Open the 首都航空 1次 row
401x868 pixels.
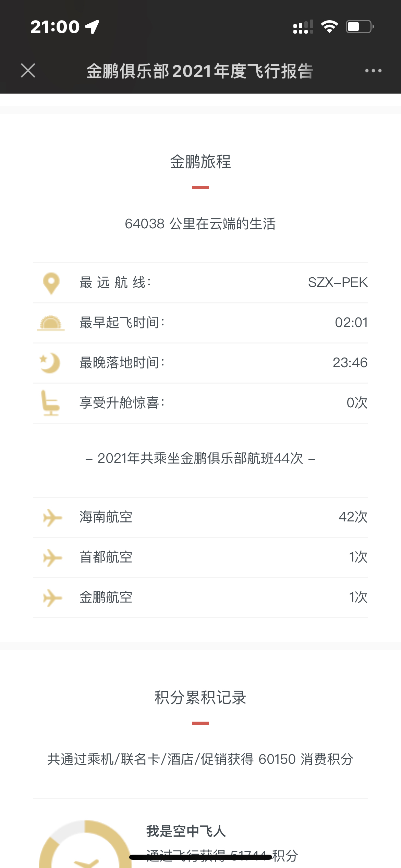200,557
